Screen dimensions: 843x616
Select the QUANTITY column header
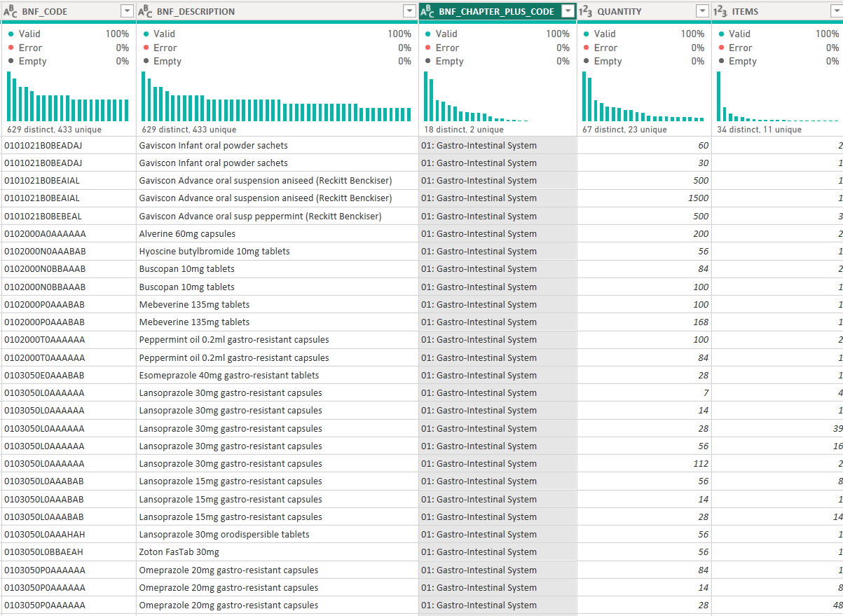[638, 11]
